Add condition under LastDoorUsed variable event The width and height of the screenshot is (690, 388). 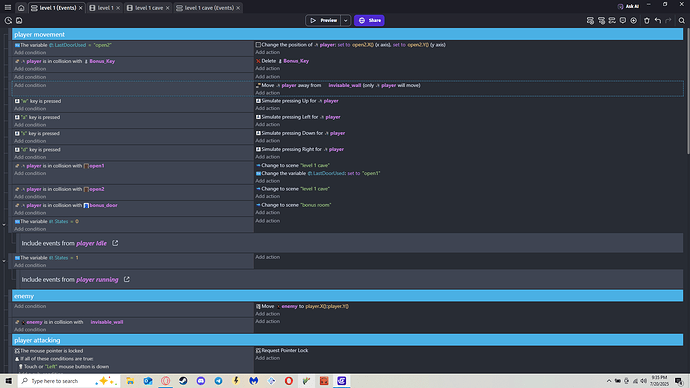[30, 53]
